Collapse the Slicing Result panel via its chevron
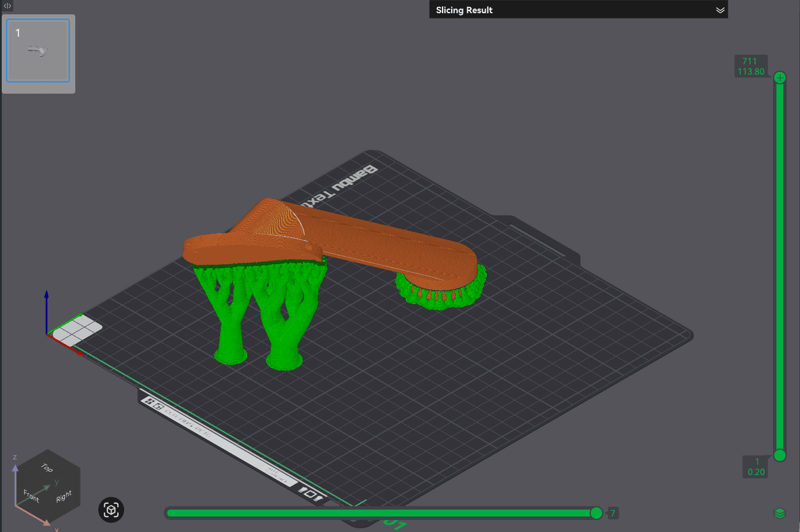Image resolution: width=800 pixels, height=532 pixels. (x=720, y=10)
